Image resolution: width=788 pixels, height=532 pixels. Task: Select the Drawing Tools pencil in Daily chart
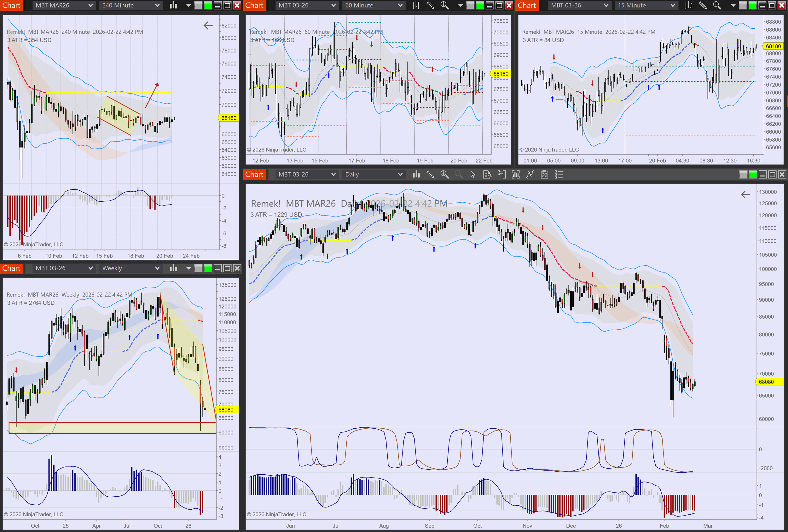(430, 175)
